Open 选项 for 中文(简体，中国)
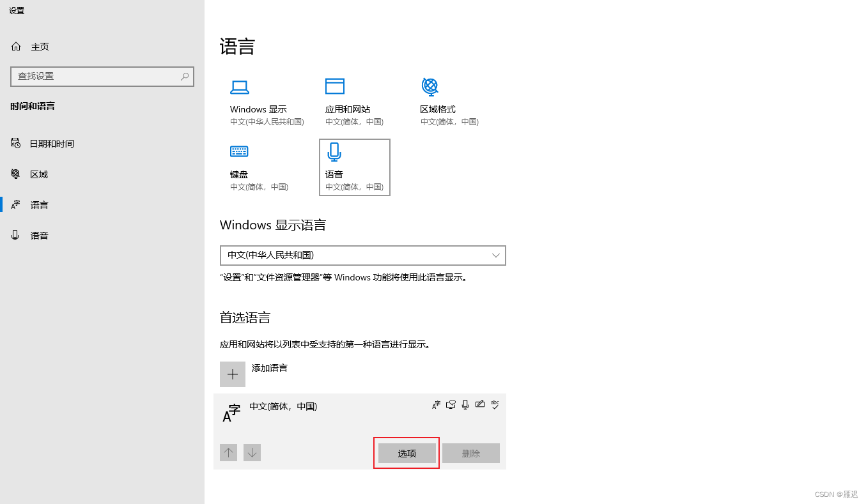Image resolution: width=868 pixels, height=504 pixels. coord(407,454)
